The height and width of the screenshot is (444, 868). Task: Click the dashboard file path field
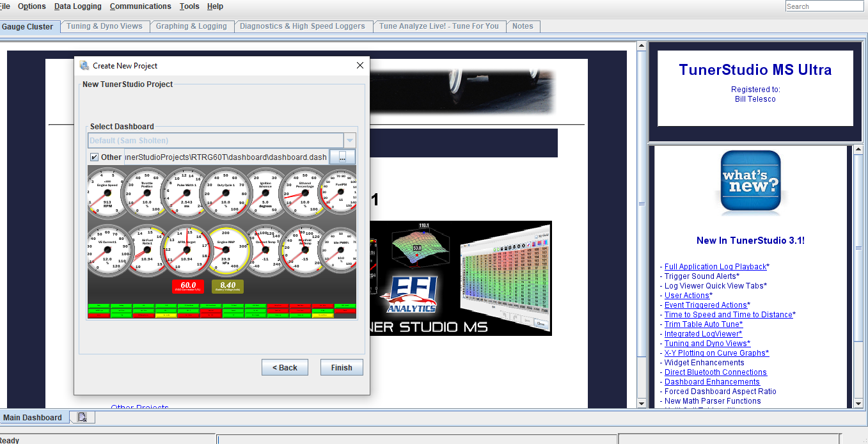(226, 157)
